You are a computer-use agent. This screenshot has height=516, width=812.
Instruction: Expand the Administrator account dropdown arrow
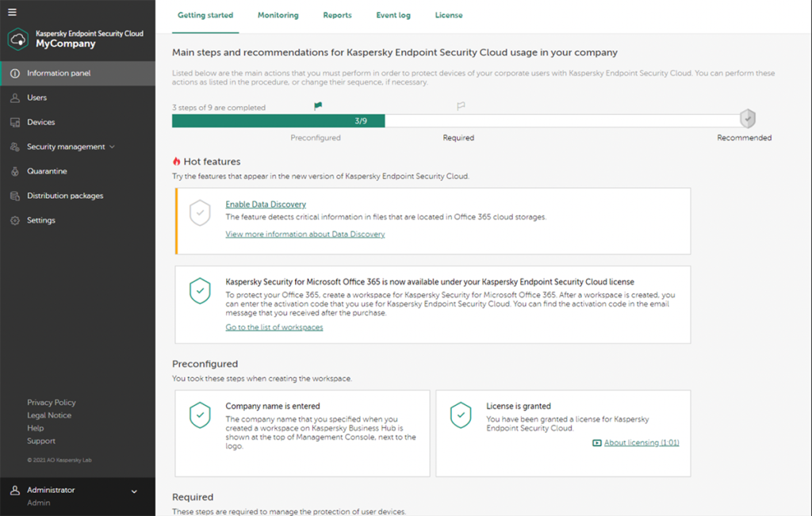(134, 491)
